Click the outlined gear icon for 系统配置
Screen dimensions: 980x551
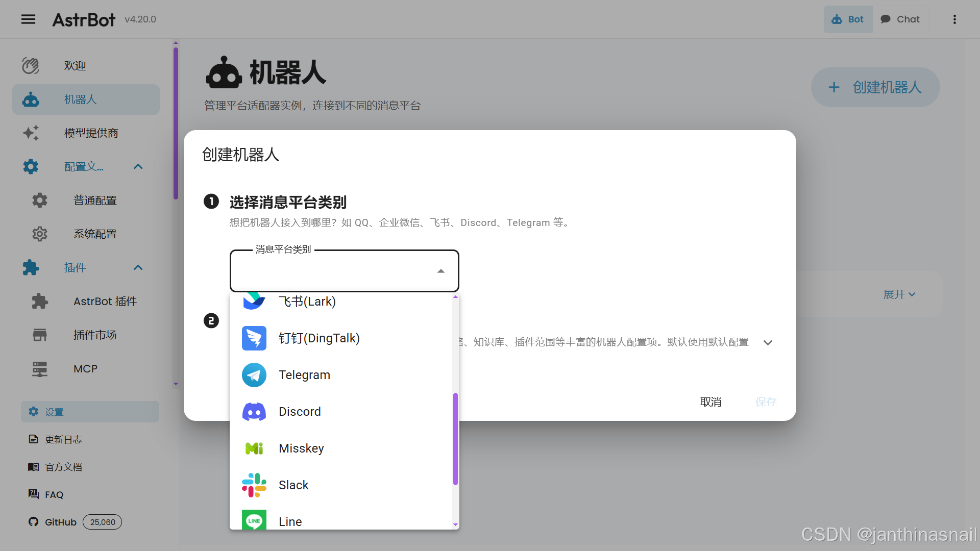pos(40,234)
